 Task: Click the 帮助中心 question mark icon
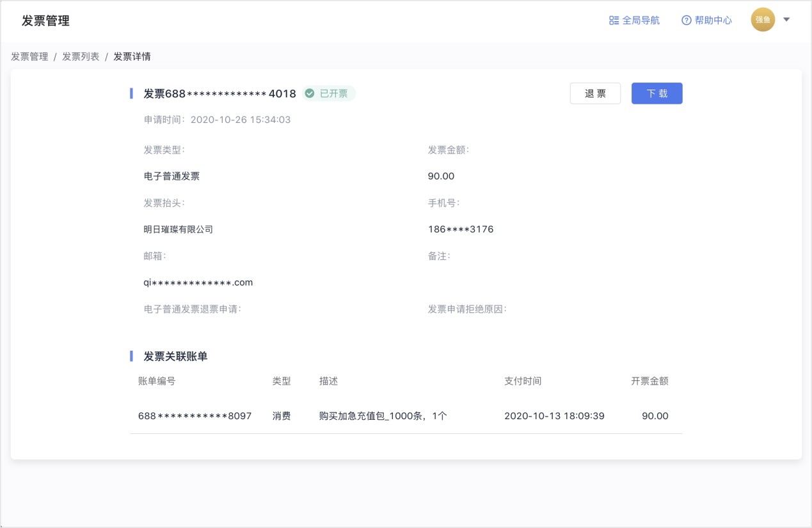coord(687,20)
